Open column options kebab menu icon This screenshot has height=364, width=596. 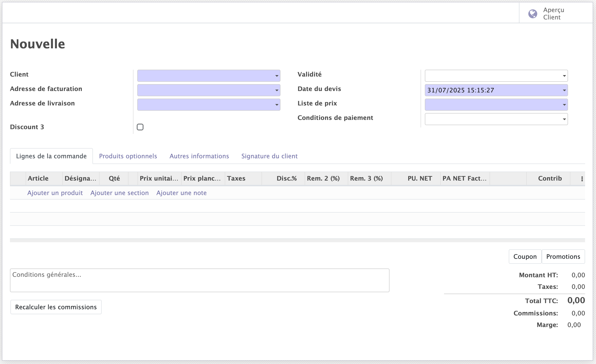(582, 179)
